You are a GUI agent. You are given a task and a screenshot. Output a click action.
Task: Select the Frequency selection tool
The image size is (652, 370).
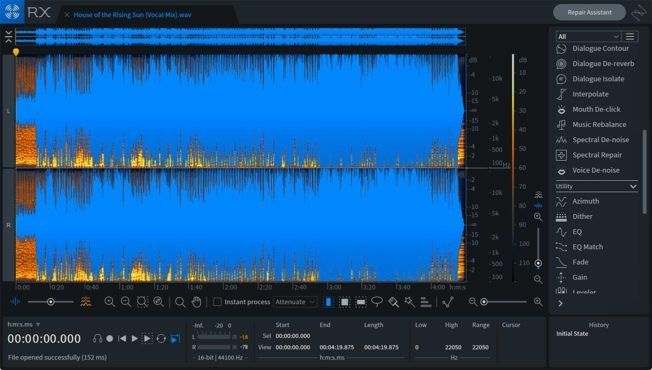pos(361,302)
